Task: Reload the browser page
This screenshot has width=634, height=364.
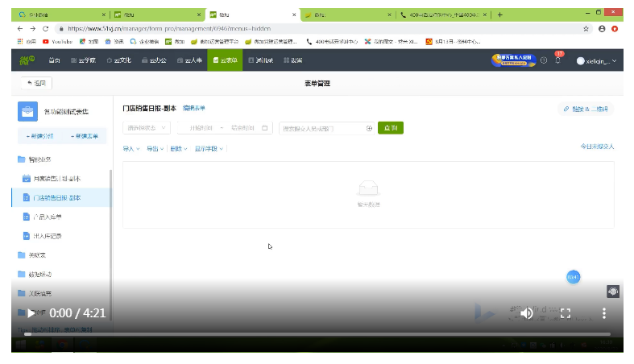Action: click(46, 27)
